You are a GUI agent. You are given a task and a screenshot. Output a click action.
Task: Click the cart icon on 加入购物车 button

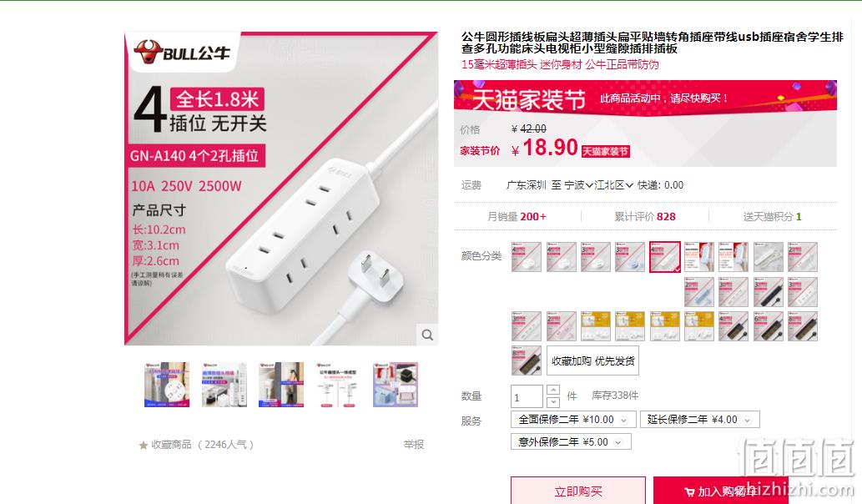coord(689,492)
